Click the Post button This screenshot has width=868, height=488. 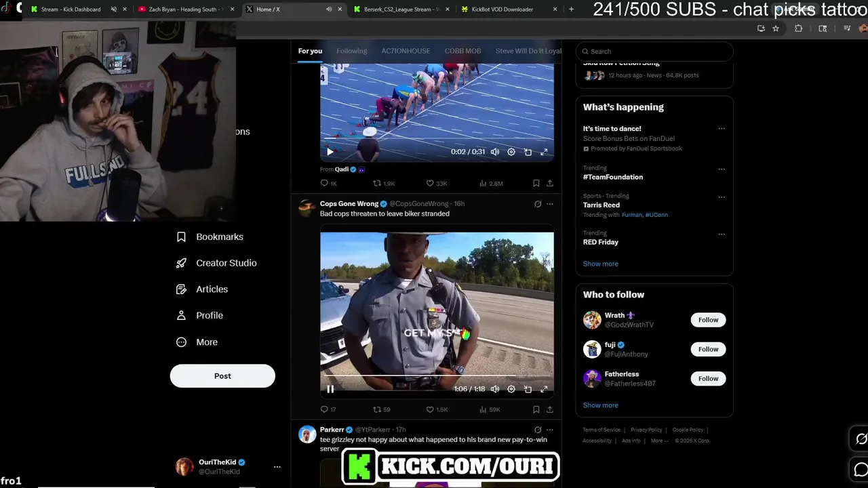[x=222, y=375]
